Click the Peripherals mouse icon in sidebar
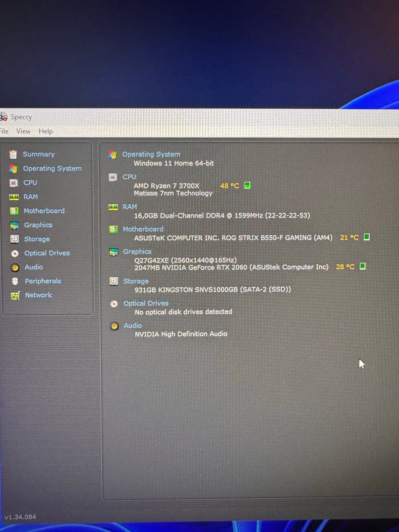Image resolution: width=399 pixels, height=532 pixels. click(x=15, y=281)
